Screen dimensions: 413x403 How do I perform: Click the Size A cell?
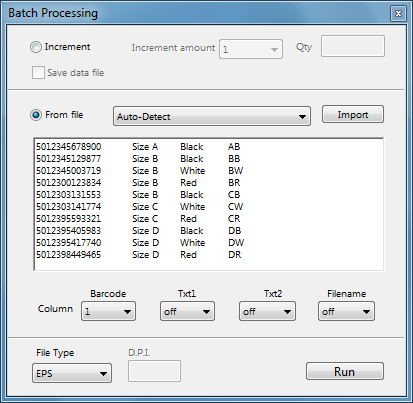(x=145, y=147)
